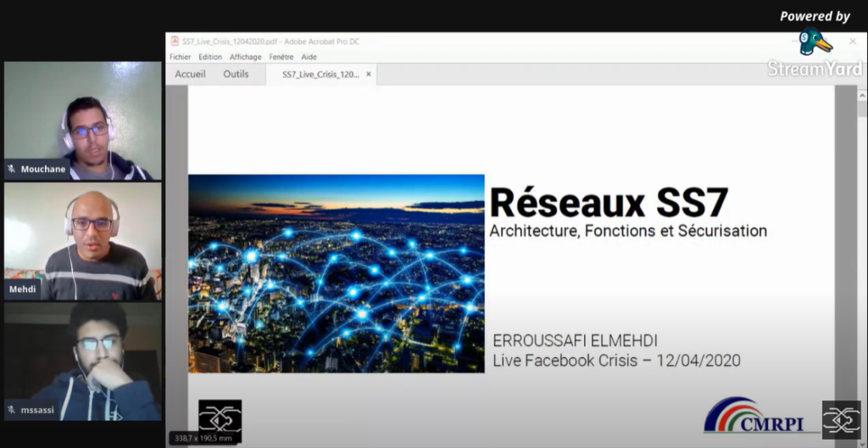Open the Fenêtre menu
This screenshot has width=868, height=448.
click(x=281, y=57)
